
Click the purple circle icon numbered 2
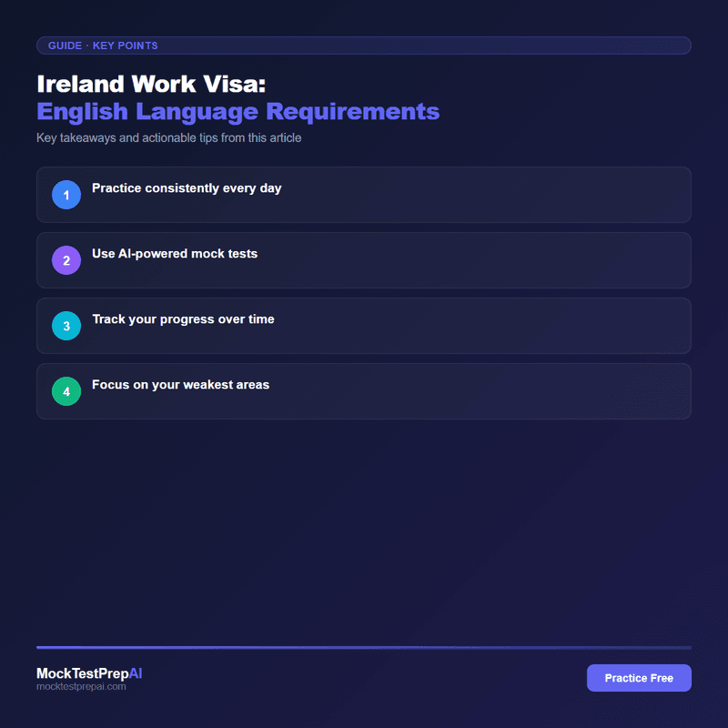pos(66,260)
